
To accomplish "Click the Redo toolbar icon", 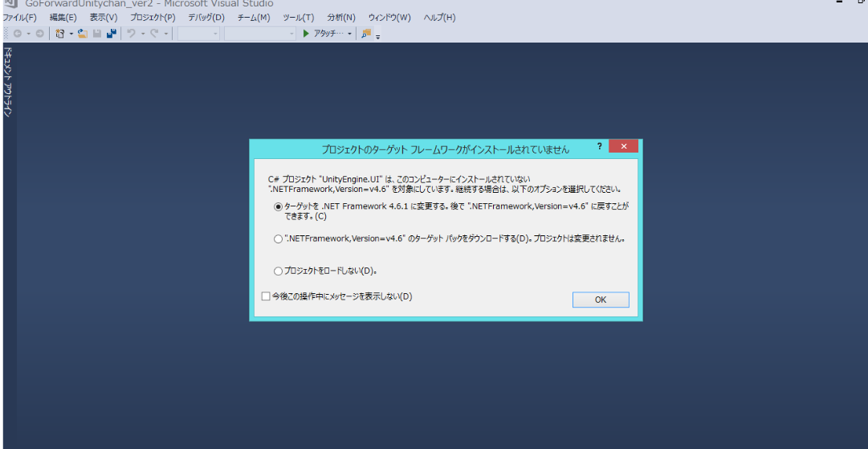I will [154, 34].
